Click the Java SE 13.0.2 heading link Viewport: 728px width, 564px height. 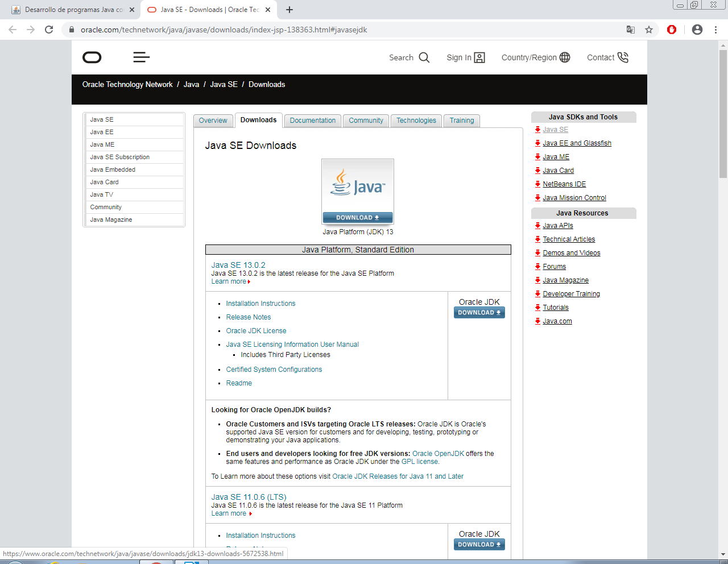[x=238, y=265]
